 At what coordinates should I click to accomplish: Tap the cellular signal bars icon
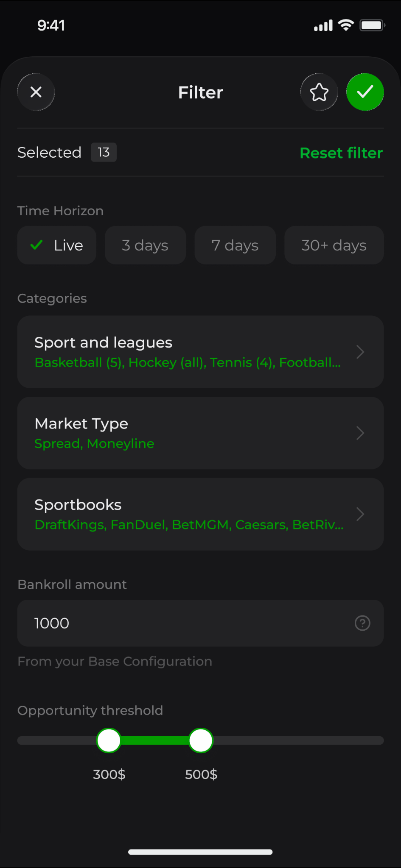(323, 26)
